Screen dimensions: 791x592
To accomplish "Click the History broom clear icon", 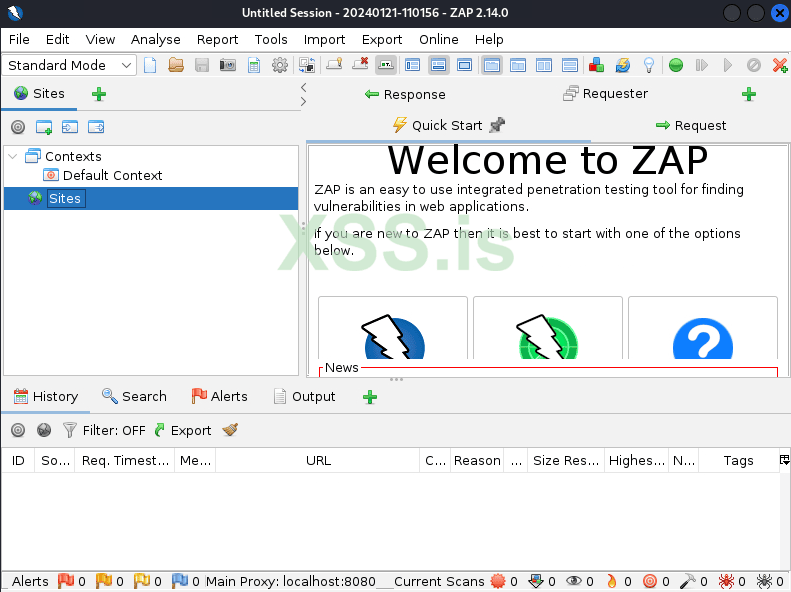I will pyautogui.click(x=230, y=430).
